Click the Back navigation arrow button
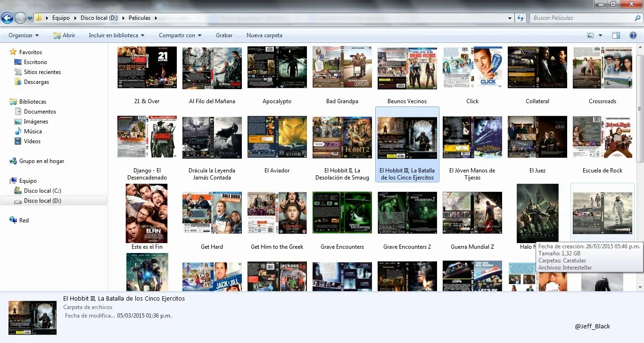 click(x=7, y=18)
